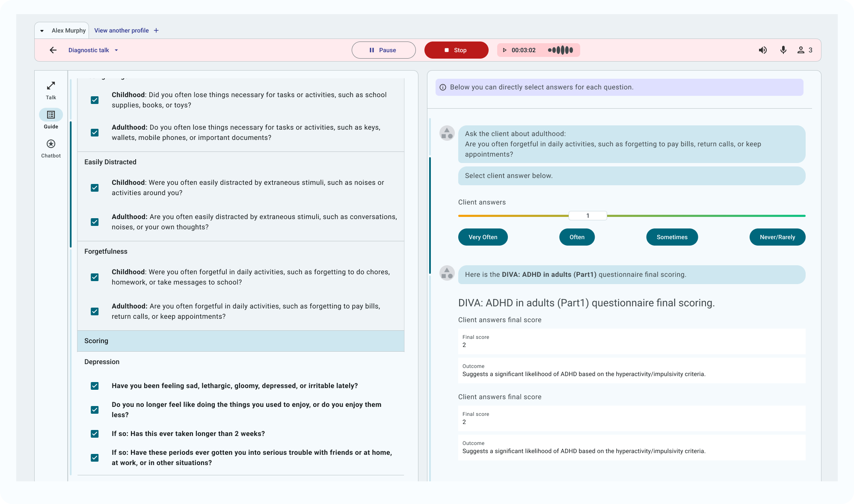Mute the speaker audio icon
854x504 pixels.
point(762,50)
